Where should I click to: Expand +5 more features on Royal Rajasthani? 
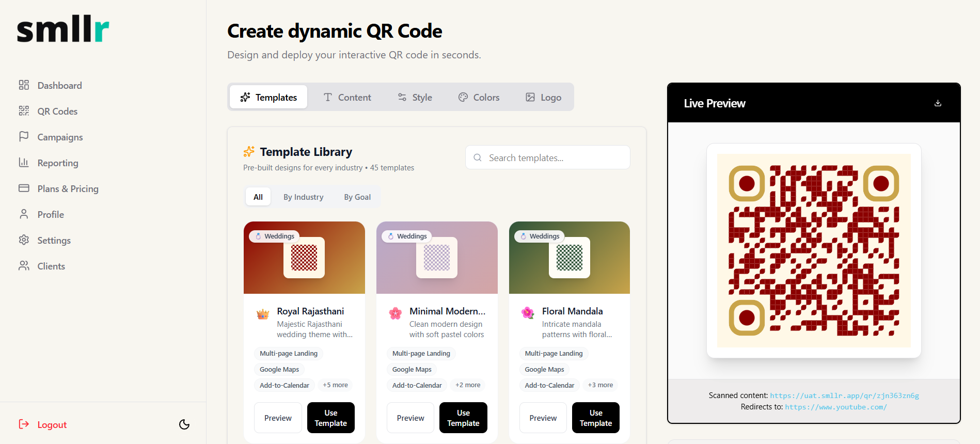(336, 385)
